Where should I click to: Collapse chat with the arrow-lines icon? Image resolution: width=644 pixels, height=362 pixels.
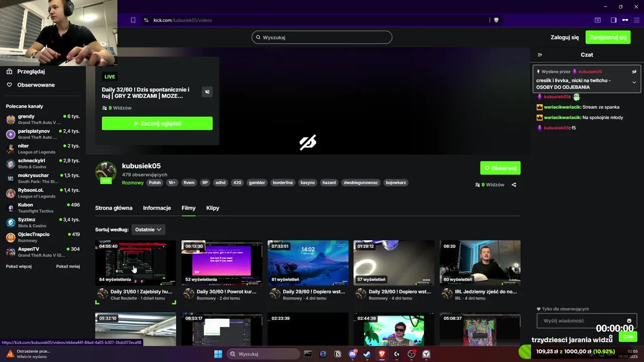(x=540, y=55)
